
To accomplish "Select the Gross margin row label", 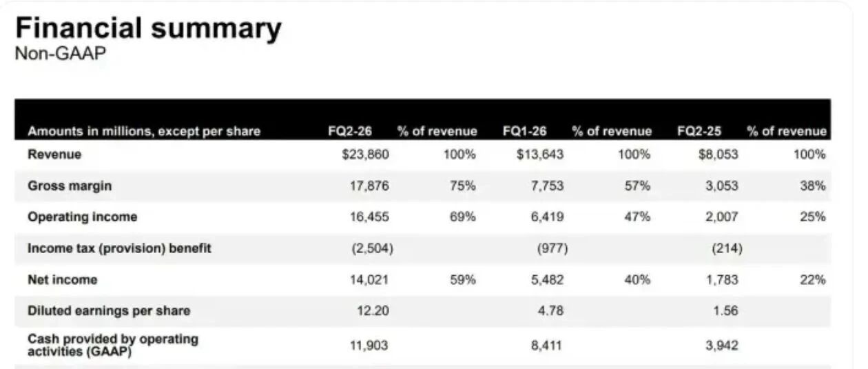I will [x=70, y=186].
